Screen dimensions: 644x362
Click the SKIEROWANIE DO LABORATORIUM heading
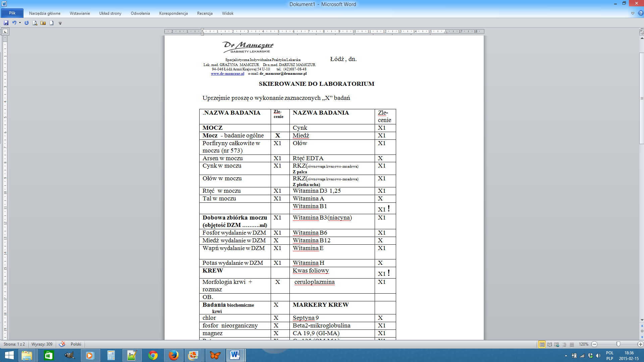(x=316, y=84)
